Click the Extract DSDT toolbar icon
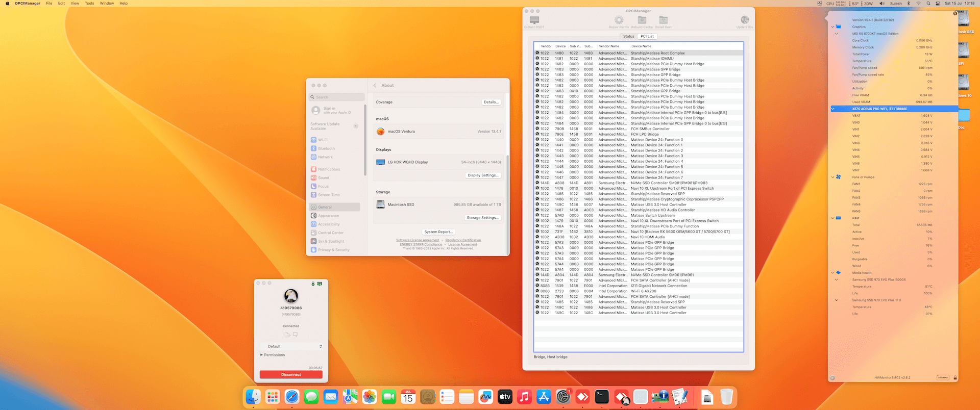Viewport: 980px width, 410px height. pos(534,20)
